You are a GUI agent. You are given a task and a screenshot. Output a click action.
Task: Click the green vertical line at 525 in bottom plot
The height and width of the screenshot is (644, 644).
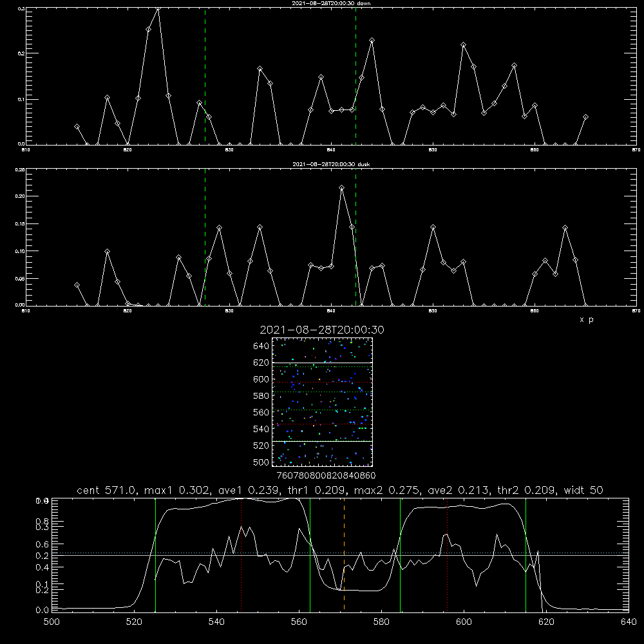[x=155, y=554]
